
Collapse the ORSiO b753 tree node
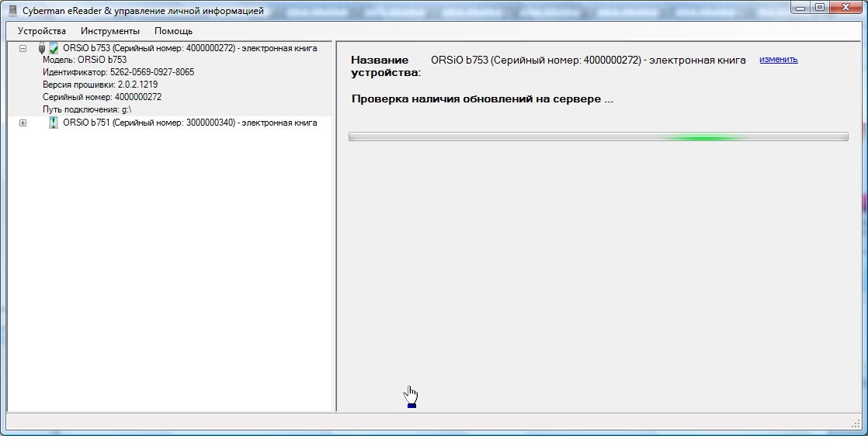23,49
